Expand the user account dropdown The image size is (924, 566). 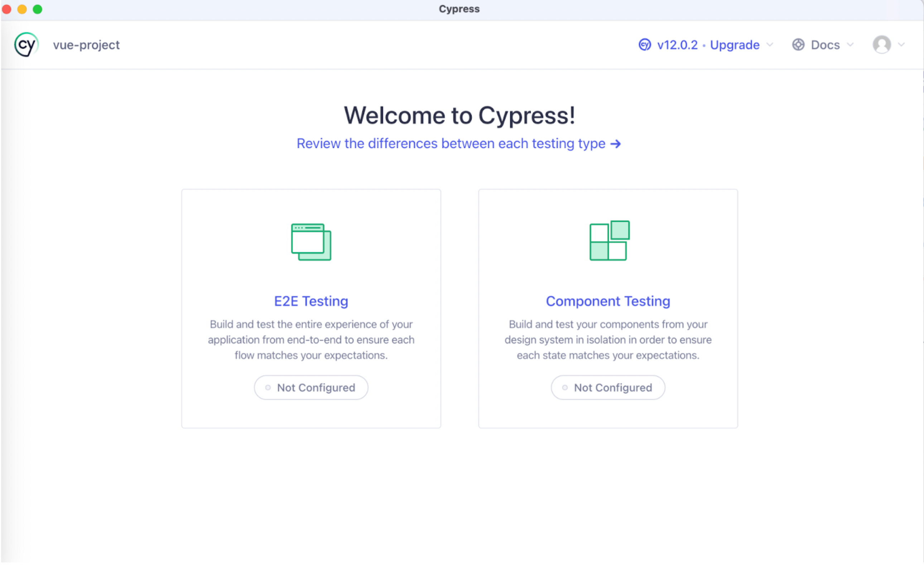901,45
